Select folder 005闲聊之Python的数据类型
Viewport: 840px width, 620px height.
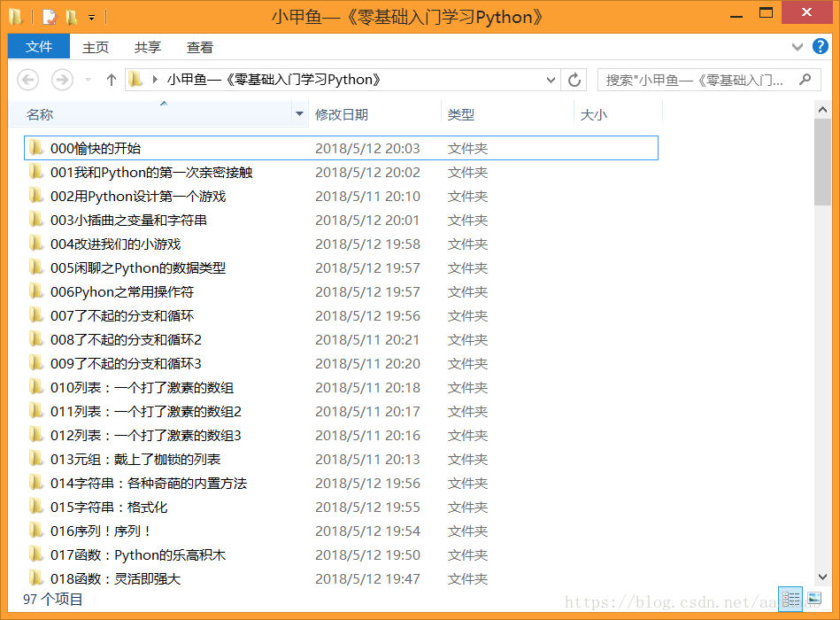[341, 268]
